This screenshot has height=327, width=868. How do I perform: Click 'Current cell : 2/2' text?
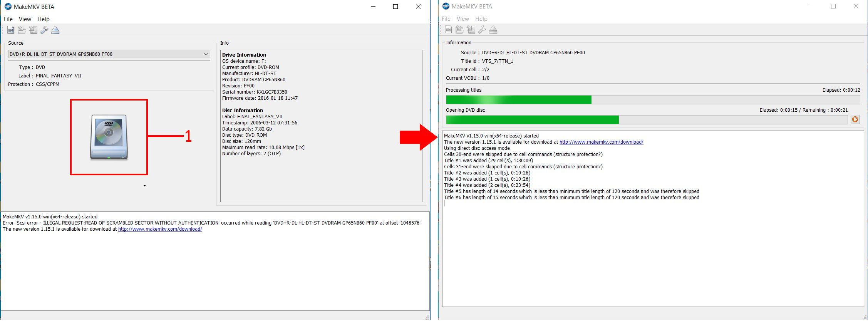pos(470,70)
